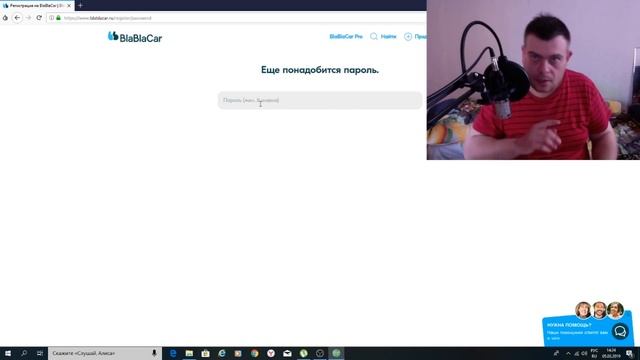The height and width of the screenshot is (360, 640).
Task: Launch Internet Explorer from the taskbar
Action: click(x=222, y=353)
